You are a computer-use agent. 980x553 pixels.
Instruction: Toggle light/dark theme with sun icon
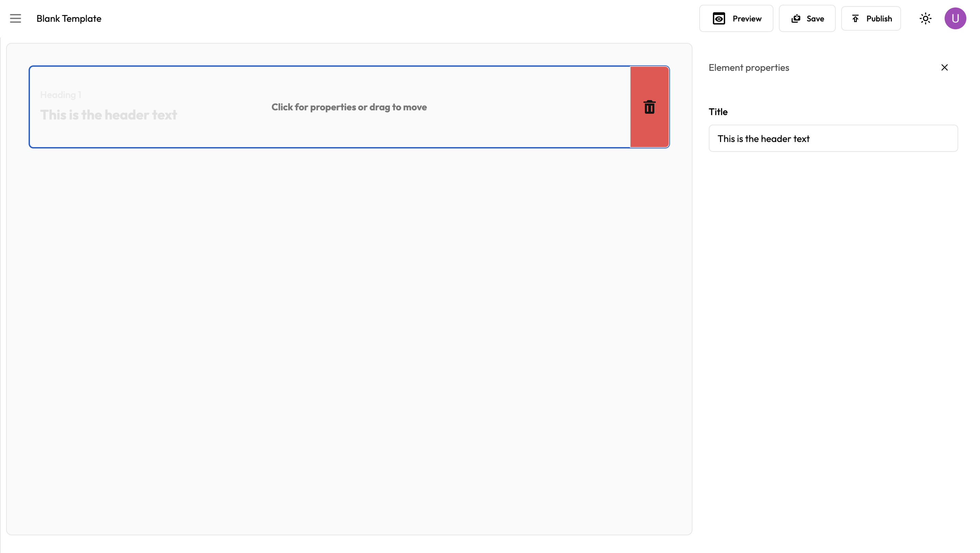point(925,19)
